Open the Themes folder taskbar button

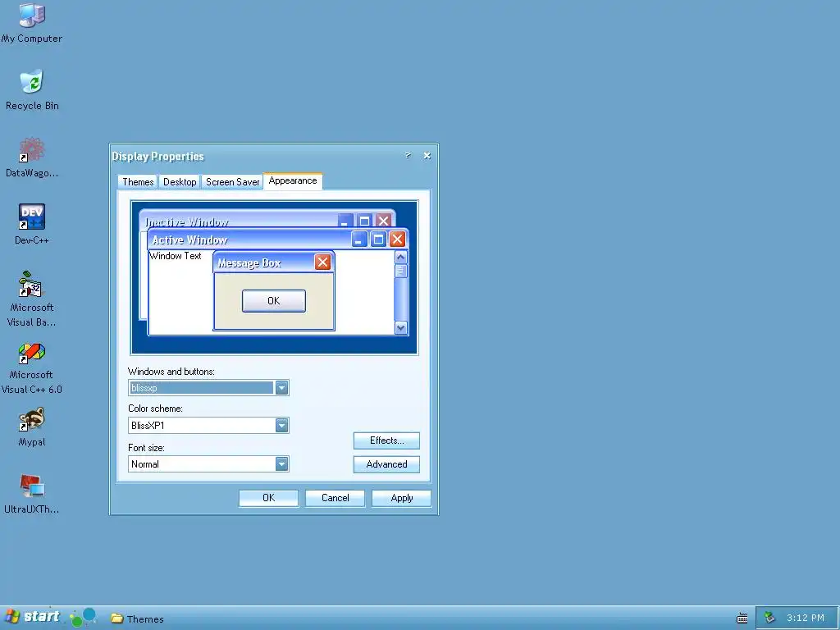click(x=137, y=619)
